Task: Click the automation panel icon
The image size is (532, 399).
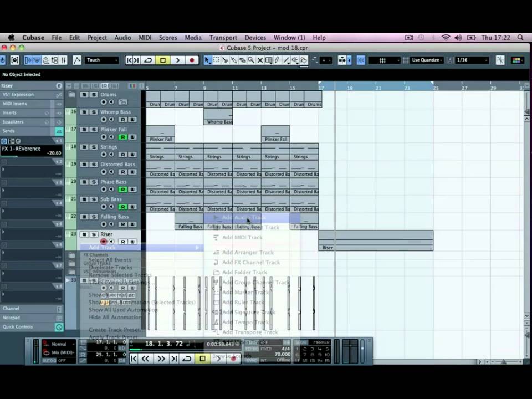Action: click(x=77, y=60)
